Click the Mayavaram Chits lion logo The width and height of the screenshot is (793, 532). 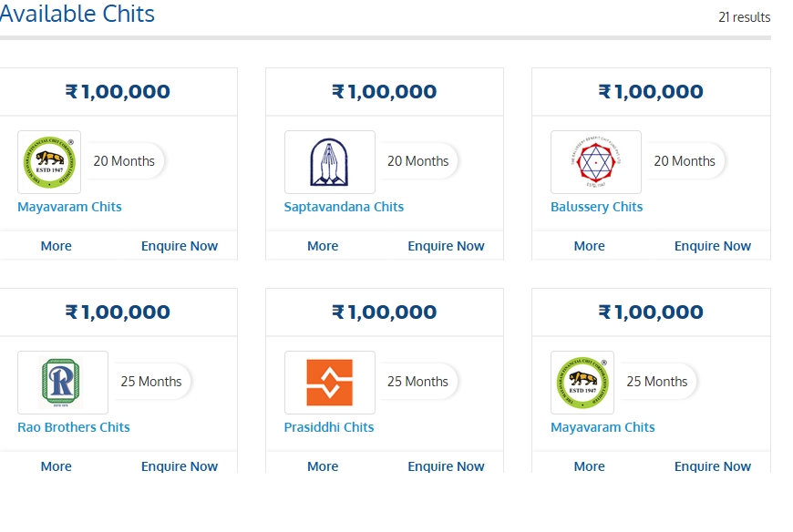[48, 161]
